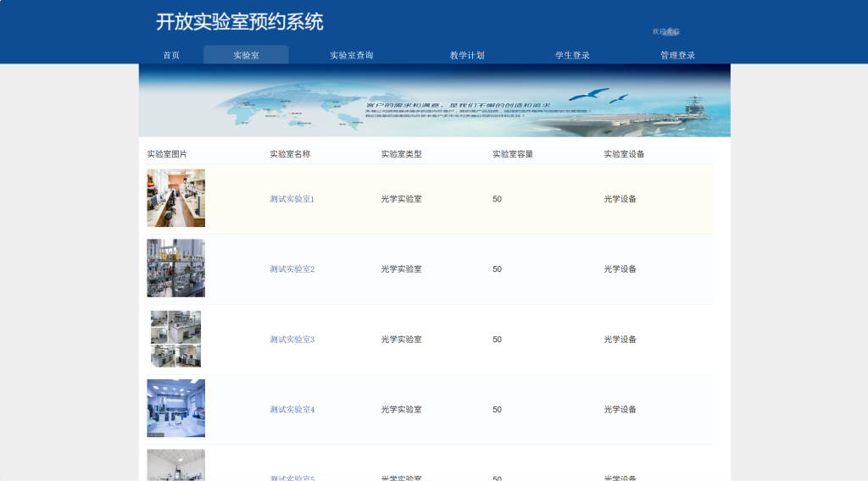Select the 实验室 navigation tab
This screenshot has width=868, height=481.
(x=246, y=55)
